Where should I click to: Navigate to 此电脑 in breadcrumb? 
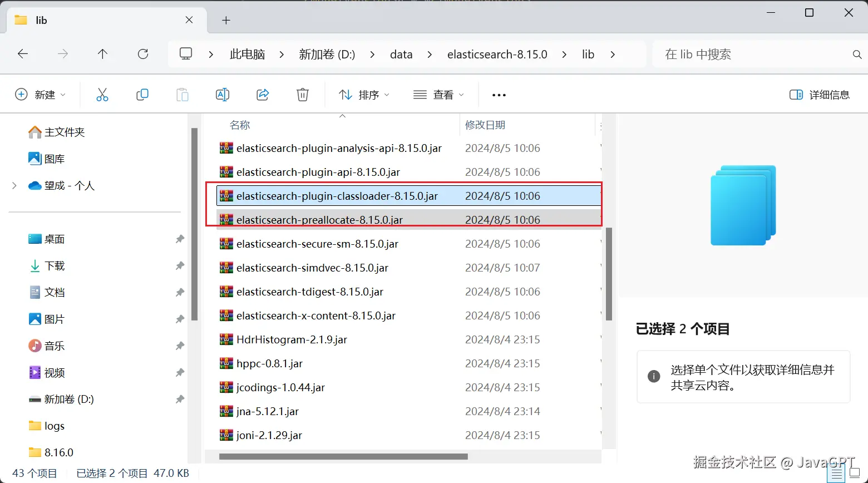pos(247,55)
